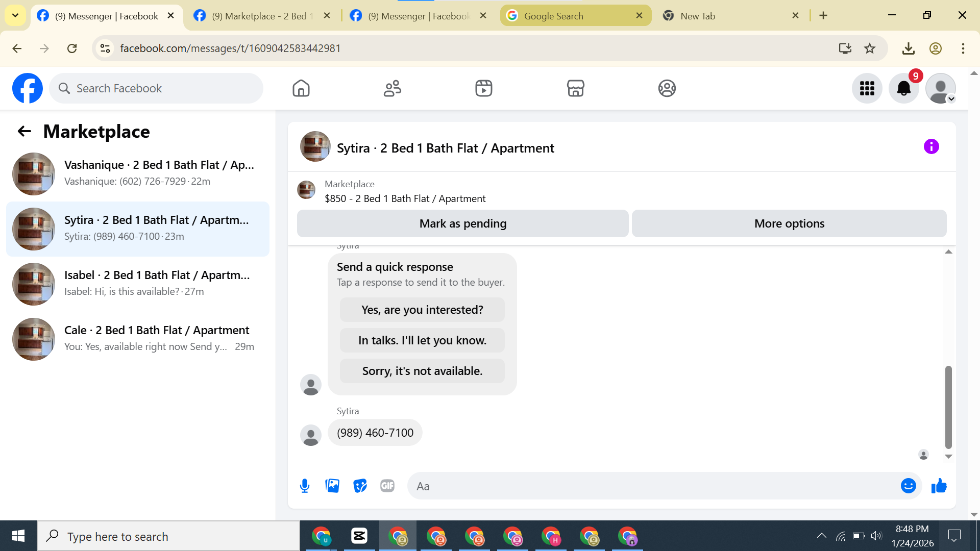Image resolution: width=980 pixels, height=551 pixels.
Task: Click the chat scrollbar thumb
Action: pyautogui.click(x=948, y=407)
